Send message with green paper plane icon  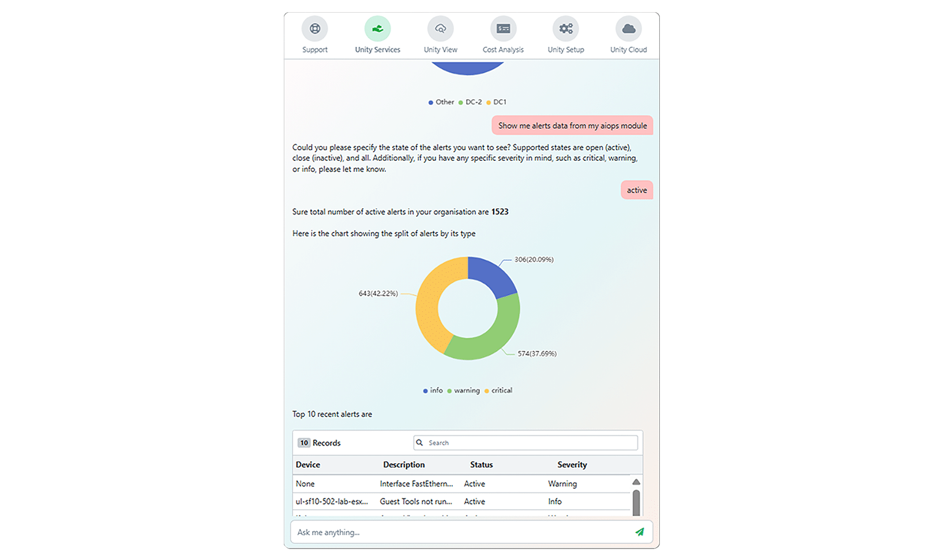[x=640, y=532]
